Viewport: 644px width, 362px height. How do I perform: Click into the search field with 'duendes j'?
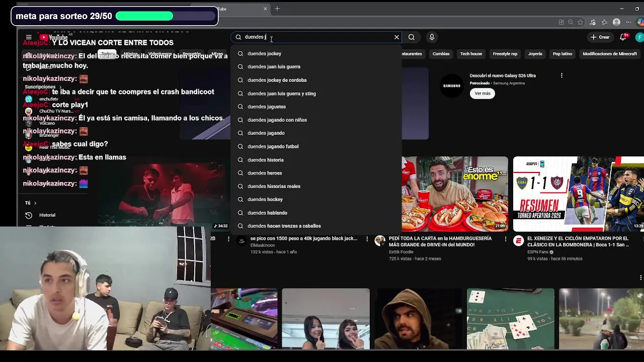pos(317,37)
